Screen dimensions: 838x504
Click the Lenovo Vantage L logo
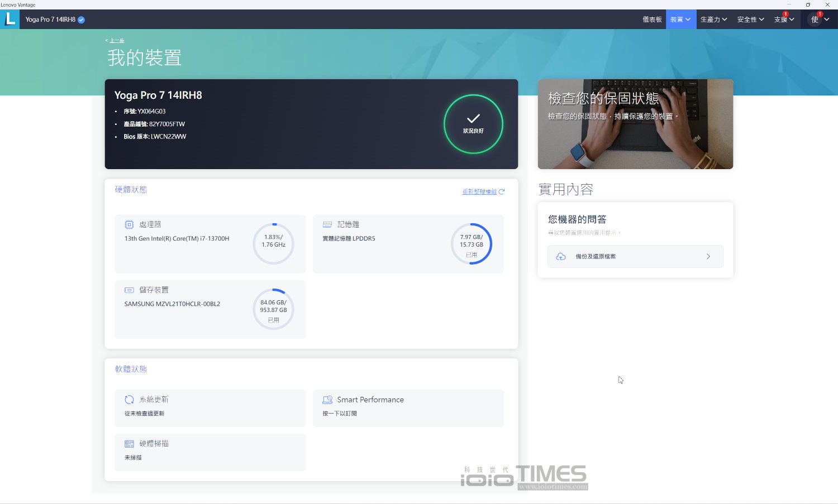pyautogui.click(x=10, y=19)
